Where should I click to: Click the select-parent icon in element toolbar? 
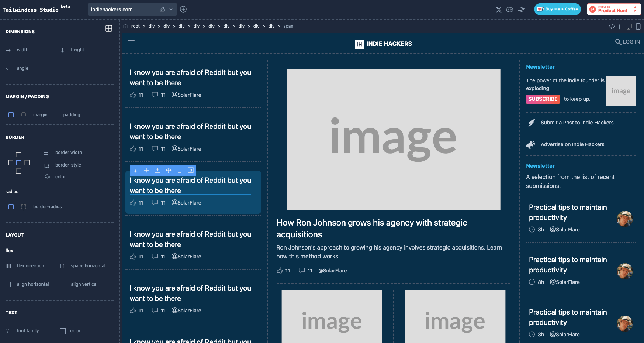pos(191,170)
